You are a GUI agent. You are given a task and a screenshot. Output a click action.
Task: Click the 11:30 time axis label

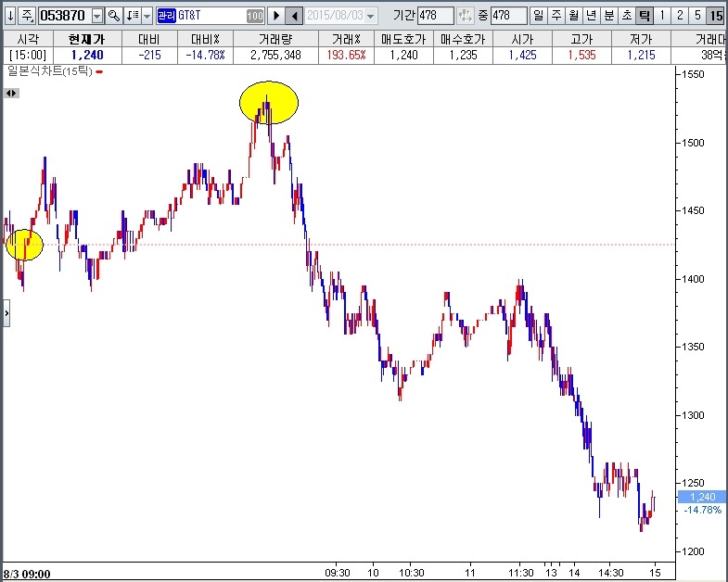coord(520,573)
